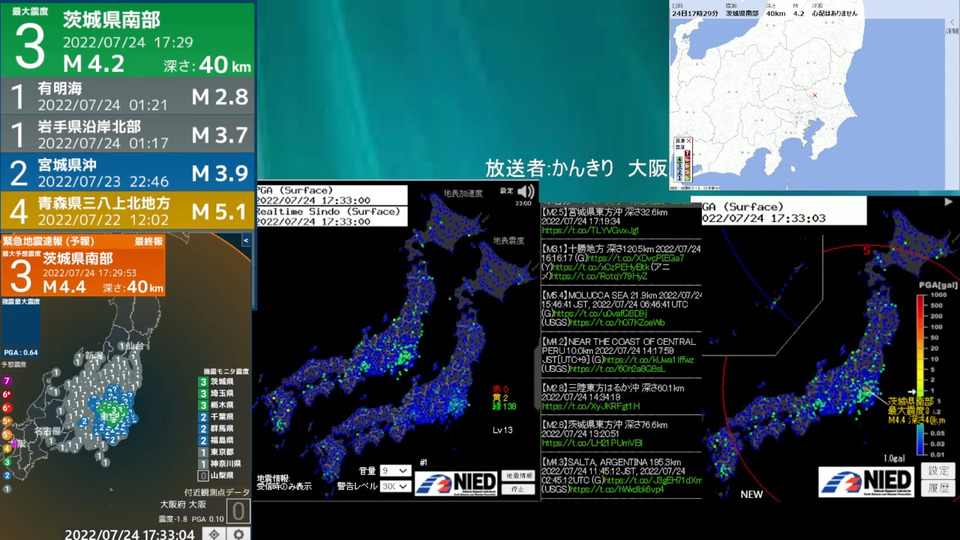Open the 三陸東方はるか沖 t.co link

coord(590,406)
